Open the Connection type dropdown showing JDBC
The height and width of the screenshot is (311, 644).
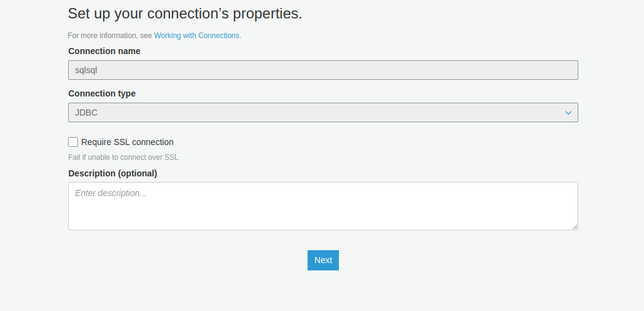tap(323, 112)
